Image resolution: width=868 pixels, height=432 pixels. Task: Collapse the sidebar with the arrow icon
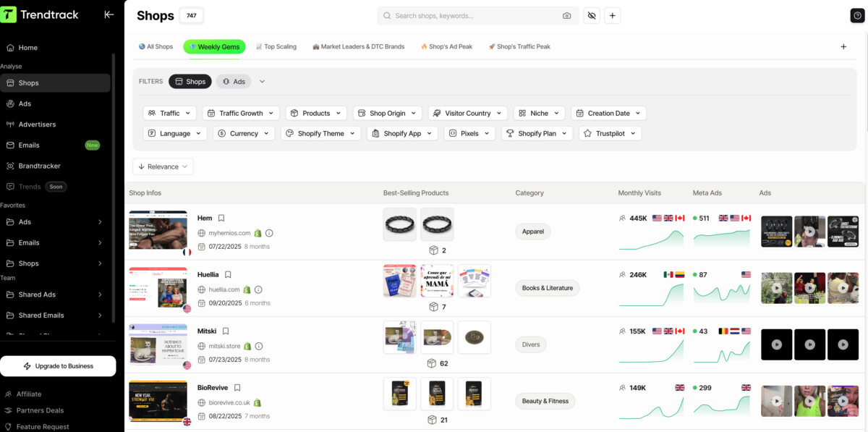click(109, 14)
